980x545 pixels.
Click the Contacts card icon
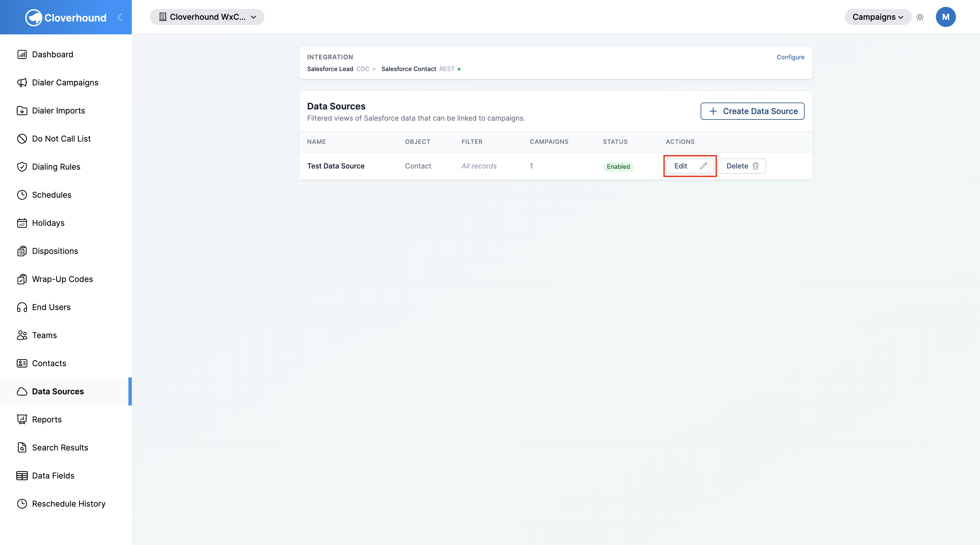[x=22, y=363]
